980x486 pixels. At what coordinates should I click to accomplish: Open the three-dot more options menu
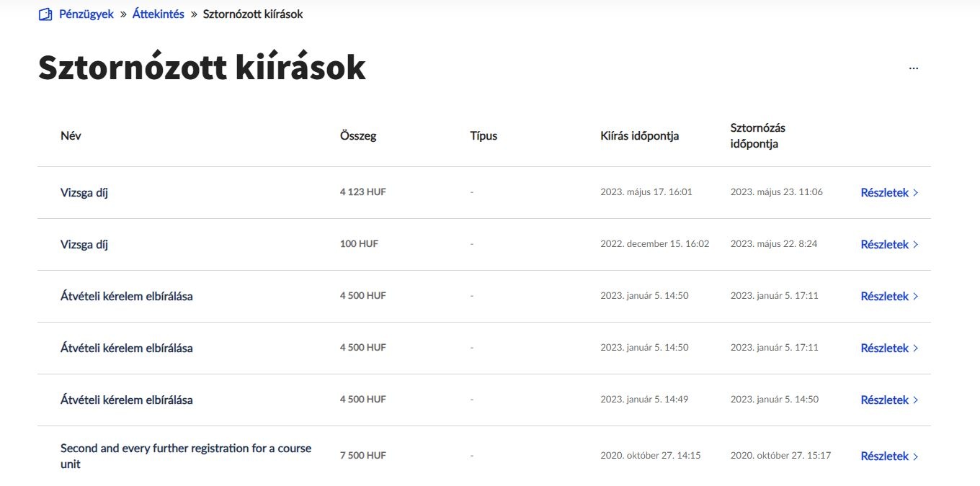914,68
